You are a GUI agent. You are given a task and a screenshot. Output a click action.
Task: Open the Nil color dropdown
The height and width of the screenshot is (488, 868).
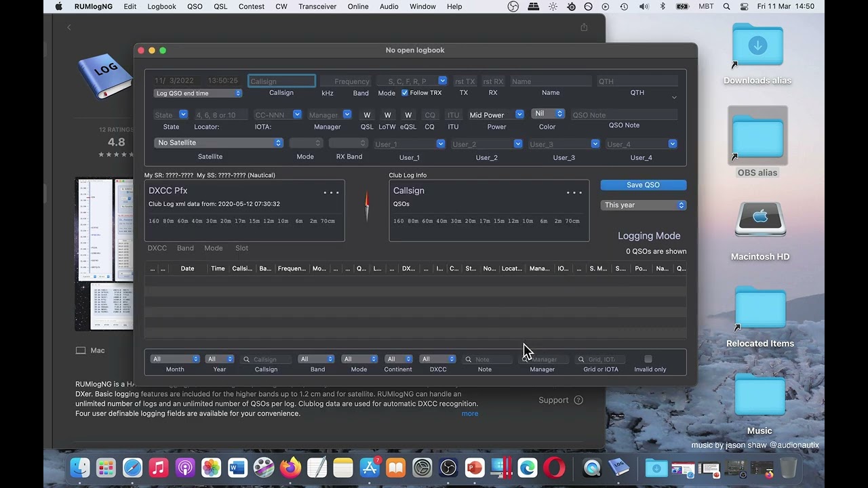click(x=549, y=114)
